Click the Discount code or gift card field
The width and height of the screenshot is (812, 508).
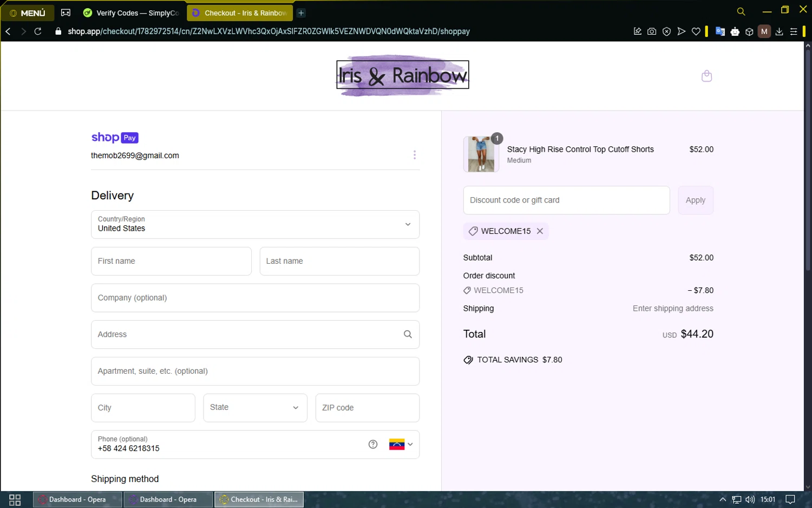(x=566, y=200)
